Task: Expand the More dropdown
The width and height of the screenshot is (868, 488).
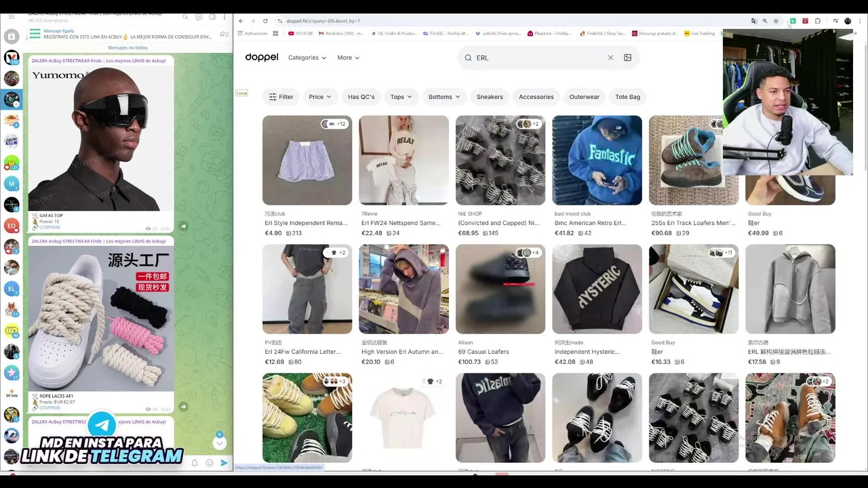Action: (349, 58)
